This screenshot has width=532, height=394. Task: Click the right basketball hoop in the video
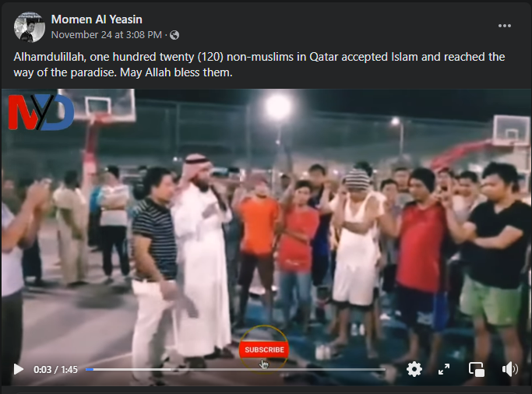512,131
